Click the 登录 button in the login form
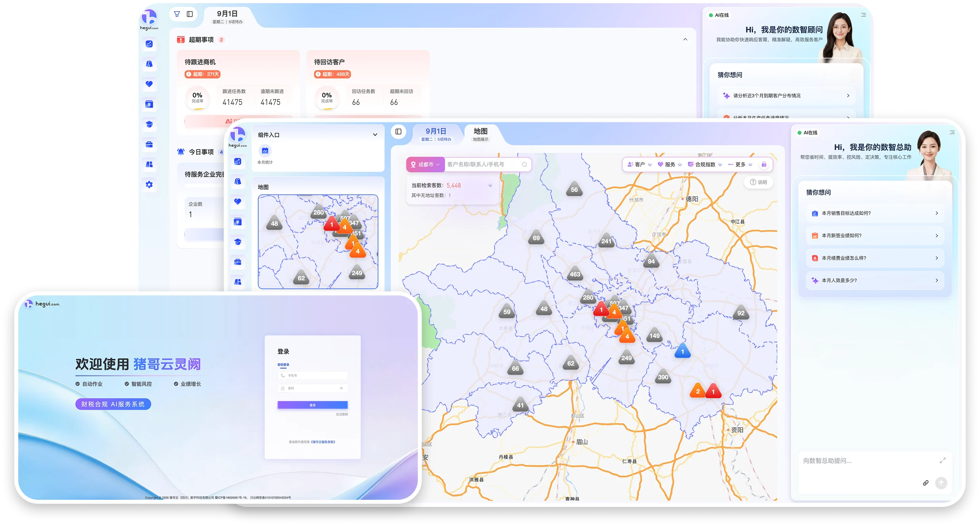The width and height of the screenshot is (980, 526). (x=313, y=405)
